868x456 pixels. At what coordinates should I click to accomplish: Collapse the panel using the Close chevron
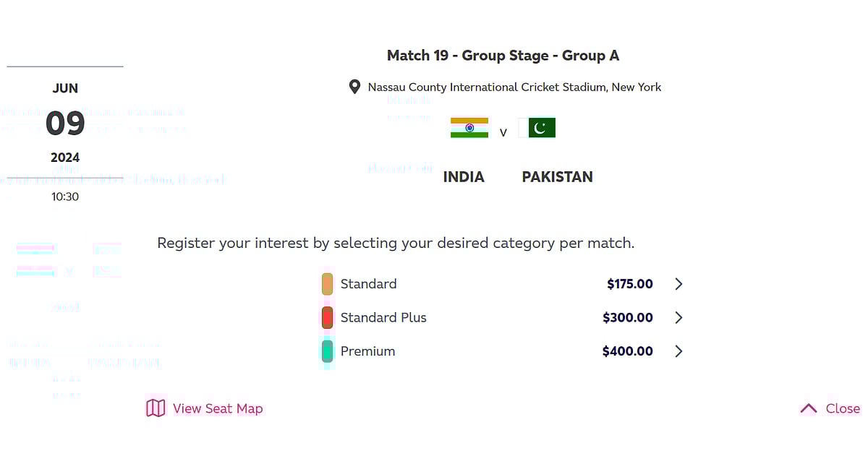(809, 408)
